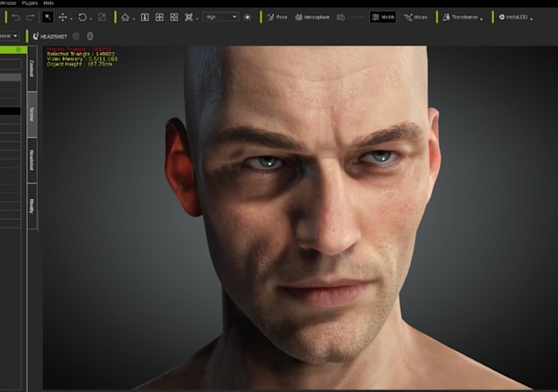Click the focus-frame camera icon
558x392 pixels.
pos(188,17)
